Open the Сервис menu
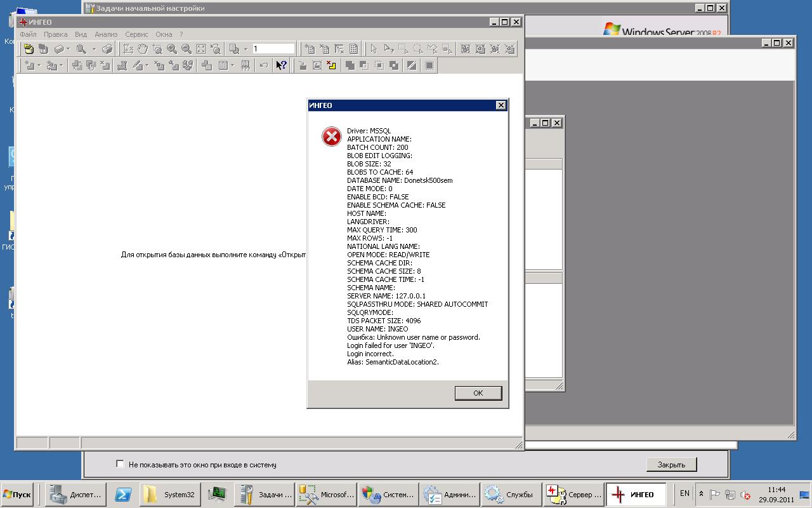 (136, 34)
